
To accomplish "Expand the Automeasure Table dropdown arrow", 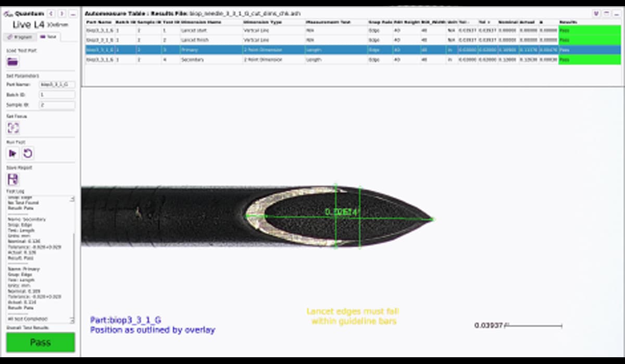I will [x=596, y=13].
